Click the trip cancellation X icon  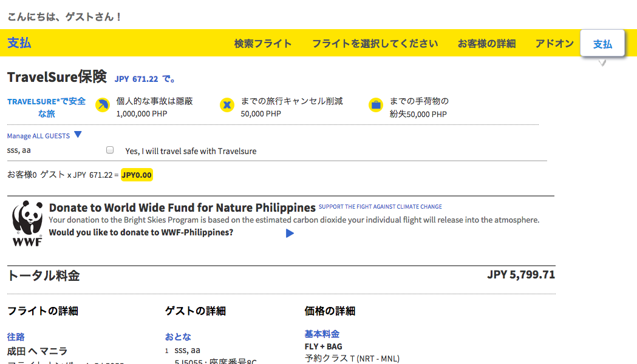(227, 105)
